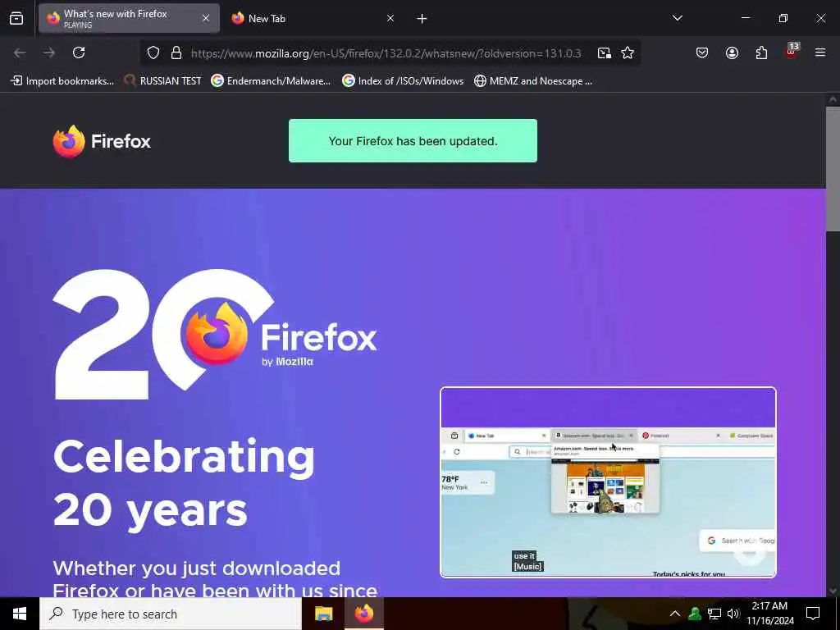Click scrollbar down arrow
This screenshot has height=630, width=840.
coord(833,591)
